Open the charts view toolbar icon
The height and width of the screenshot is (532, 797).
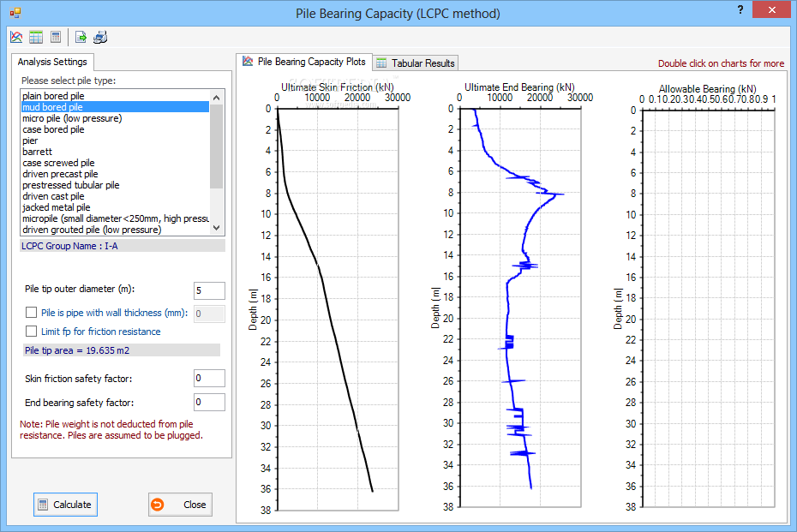[16, 37]
